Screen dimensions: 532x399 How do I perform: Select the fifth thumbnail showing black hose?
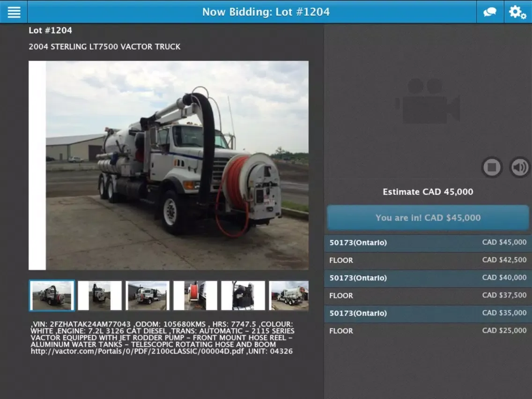tap(243, 295)
